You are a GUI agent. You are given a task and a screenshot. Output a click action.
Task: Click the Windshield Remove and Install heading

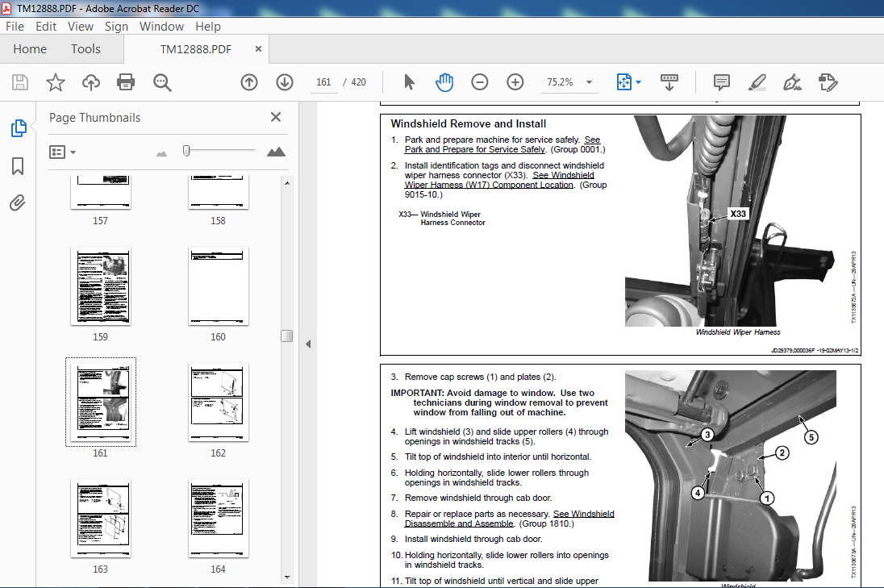(x=469, y=123)
